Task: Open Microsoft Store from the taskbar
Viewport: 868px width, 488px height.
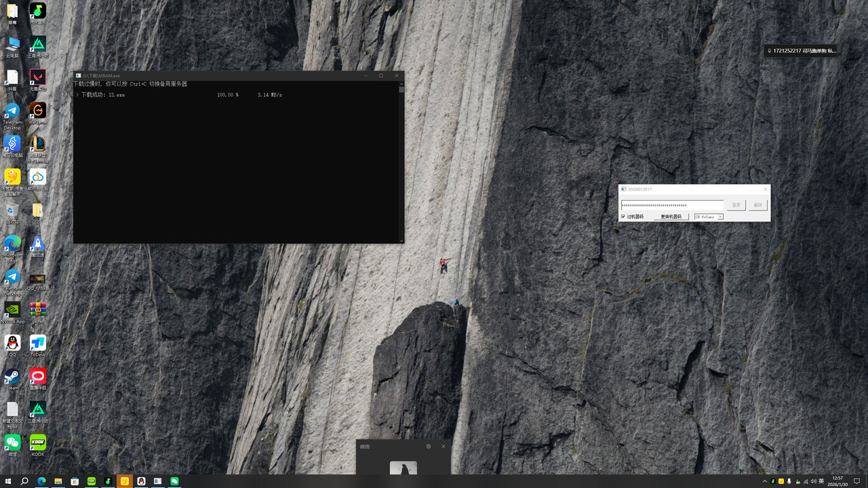Action: click(75, 481)
